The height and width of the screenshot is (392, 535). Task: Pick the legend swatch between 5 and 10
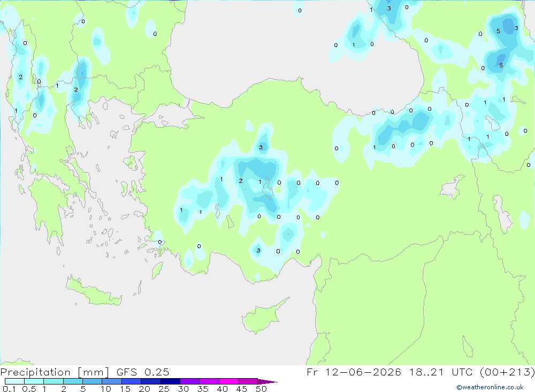tap(93, 381)
